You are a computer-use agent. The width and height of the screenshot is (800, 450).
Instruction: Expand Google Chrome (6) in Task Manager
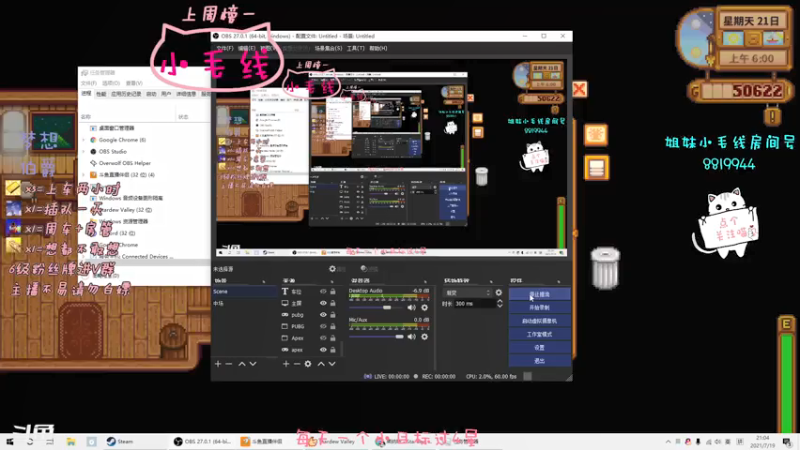click(x=84, y=140)
